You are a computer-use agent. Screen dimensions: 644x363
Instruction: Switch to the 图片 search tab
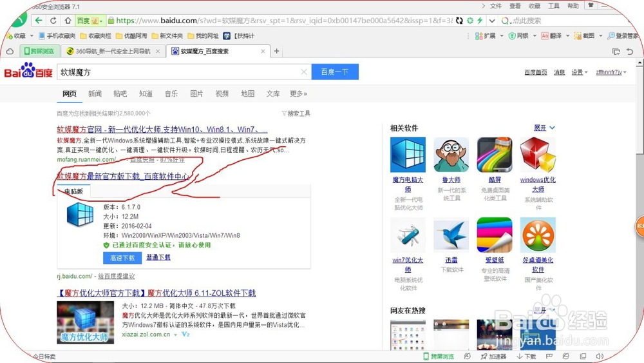click(x=196, y=93)
